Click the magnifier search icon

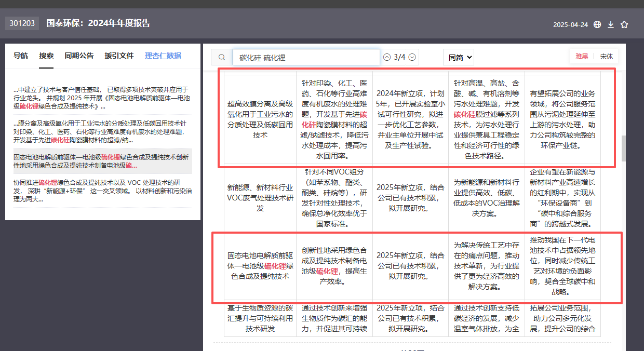coord(222,57)
